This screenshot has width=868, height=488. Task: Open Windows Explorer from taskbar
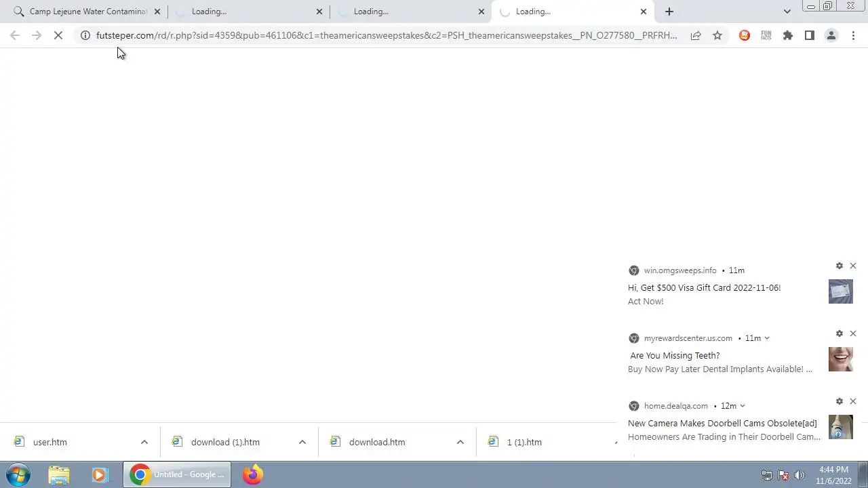[59, 475]
